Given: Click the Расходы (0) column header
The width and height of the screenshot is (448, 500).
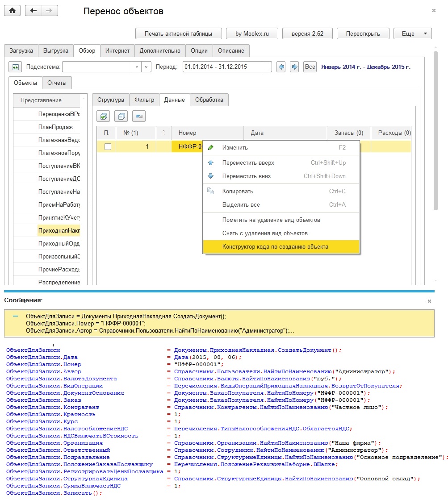Looking at the screenshot, I should (391, 133).
